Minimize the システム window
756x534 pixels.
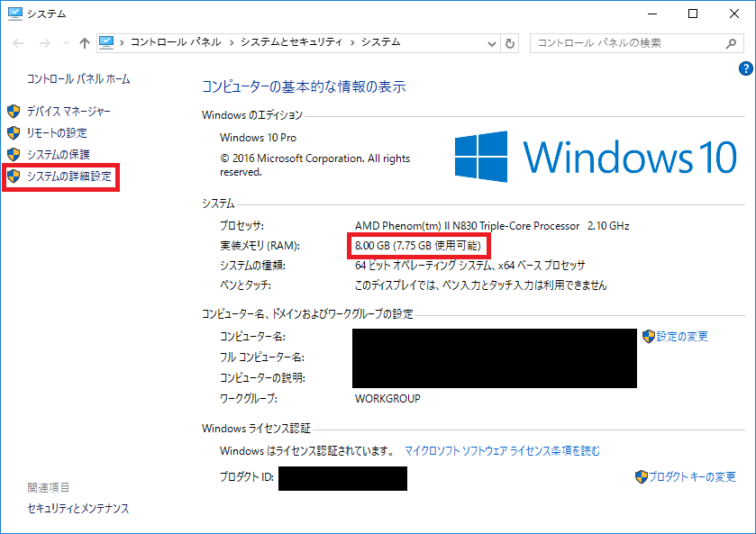[x=652, y=14]
